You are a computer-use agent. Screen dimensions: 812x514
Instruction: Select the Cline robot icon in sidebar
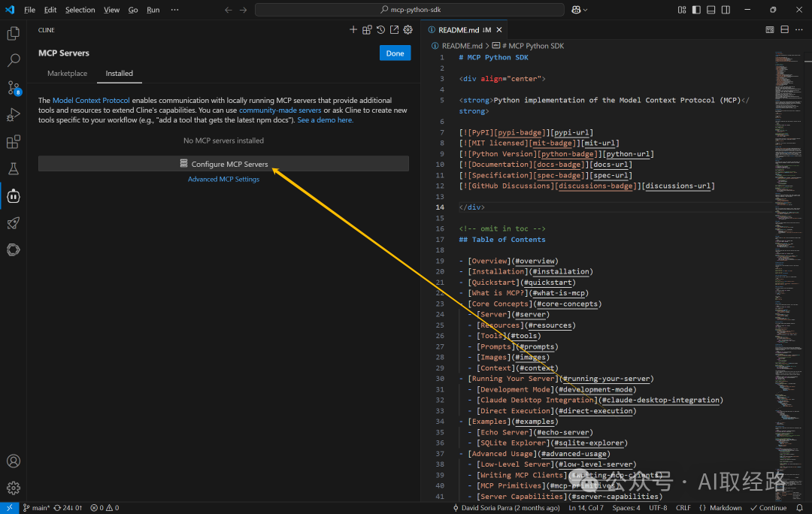tap(14, 196)
